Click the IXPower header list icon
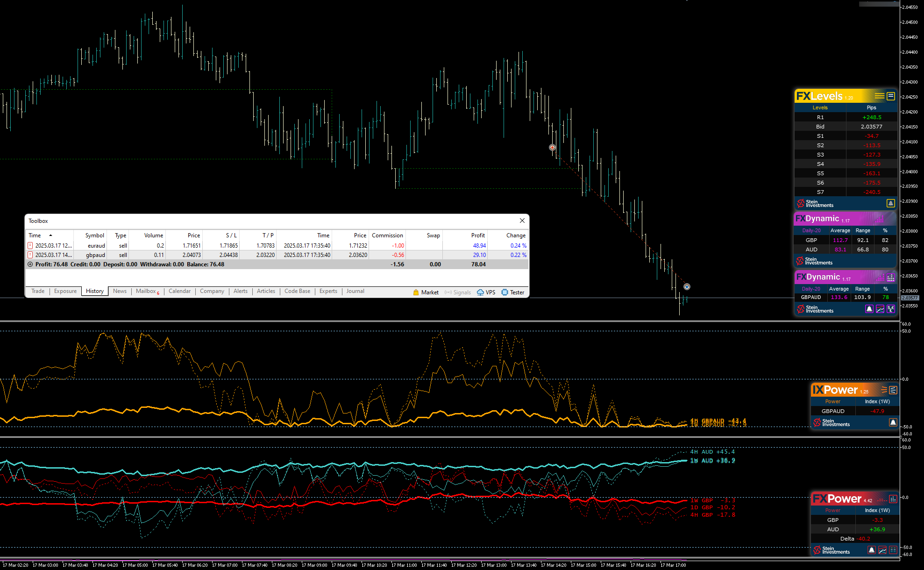 893,390
